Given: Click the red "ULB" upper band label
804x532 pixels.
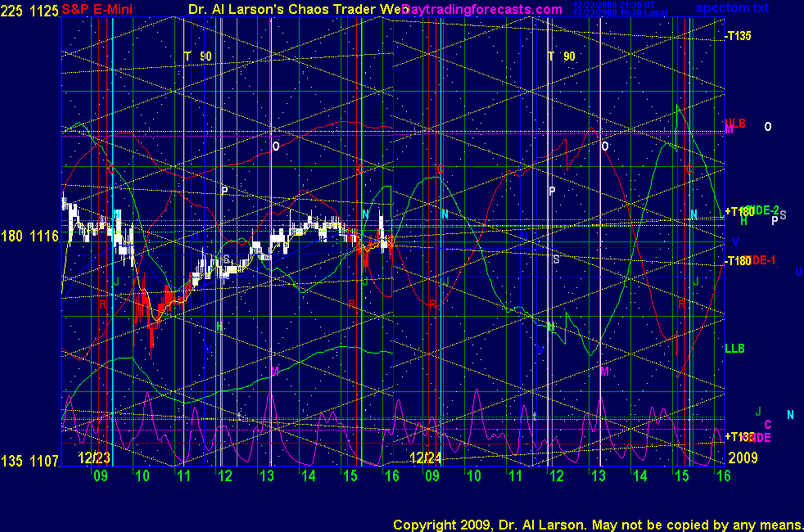Looking at the screenshot, I should tap(735, 124).
